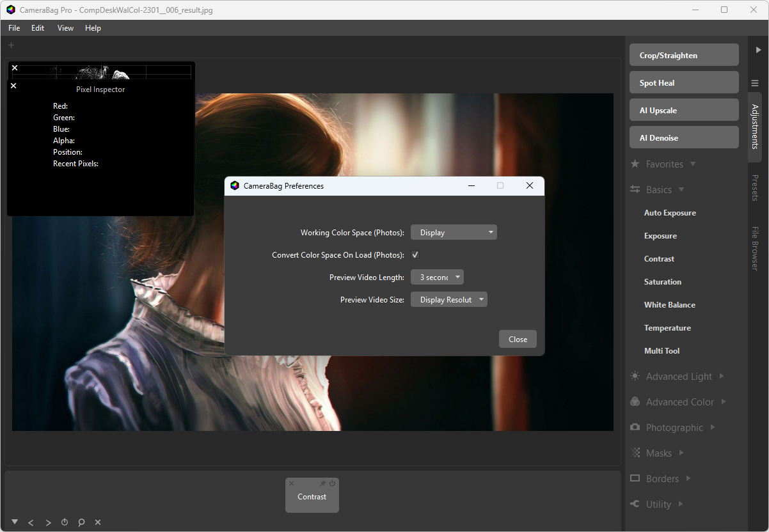Screen dimensions: 769x532
Task: Add the Temperature adjustment
Action: [x=667, y=328]
